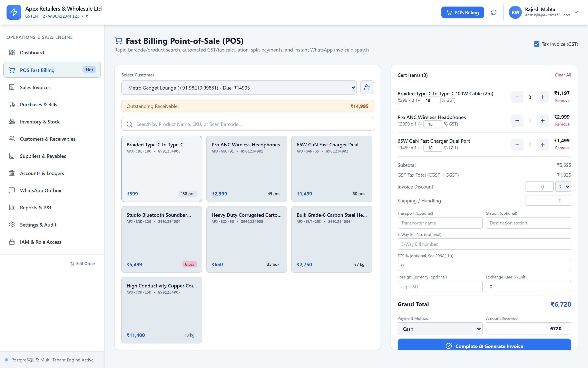Open Dashboard from the sidebar
This screenshot has height=368, width=588.
tap(52, 53)
